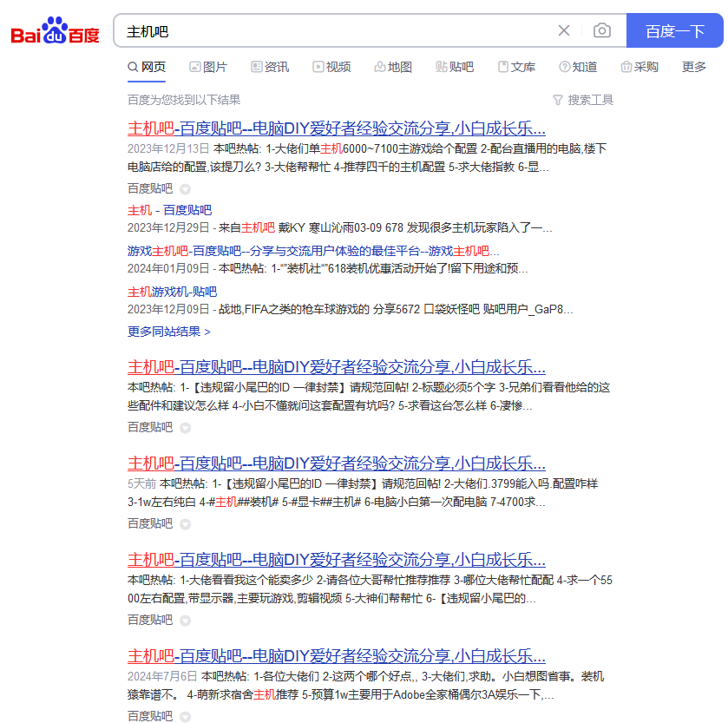
Task: Click the Baidu logo
Action: (x=55, y=30)
